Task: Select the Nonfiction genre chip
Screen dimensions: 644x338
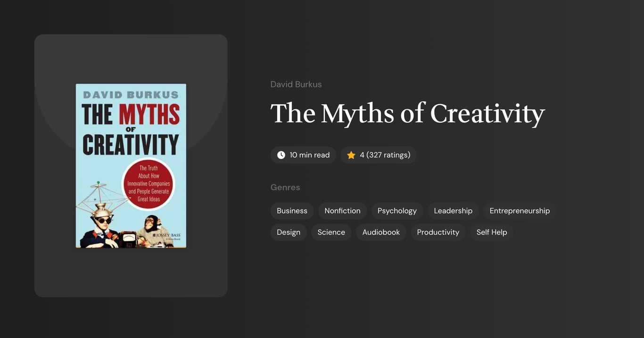Action: click(x=342, y=211)
